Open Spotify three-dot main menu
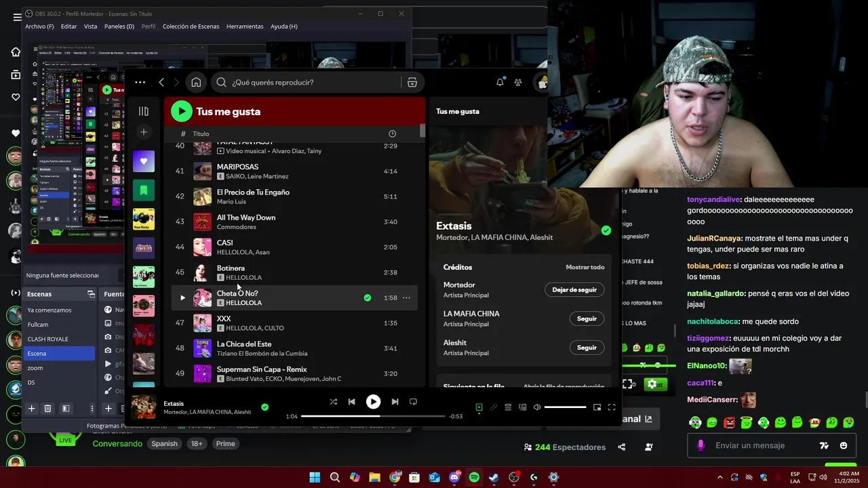 pyautogui.click(x=140, y=82)
